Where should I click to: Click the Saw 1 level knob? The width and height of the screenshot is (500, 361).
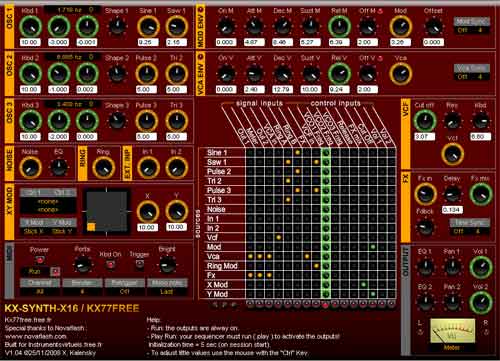[176, 27]
